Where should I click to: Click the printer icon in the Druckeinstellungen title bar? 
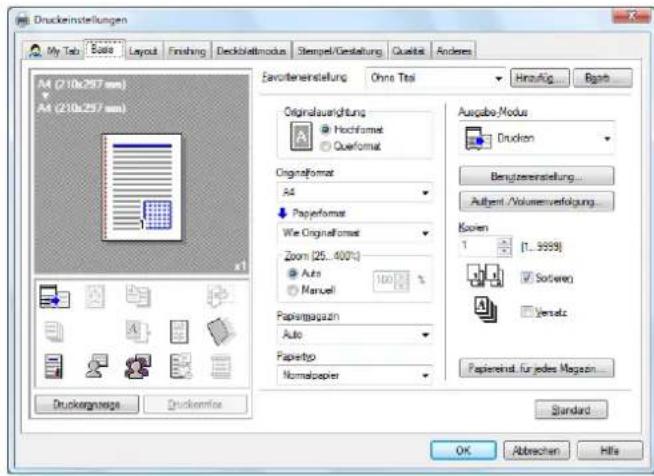pos(23,20)
